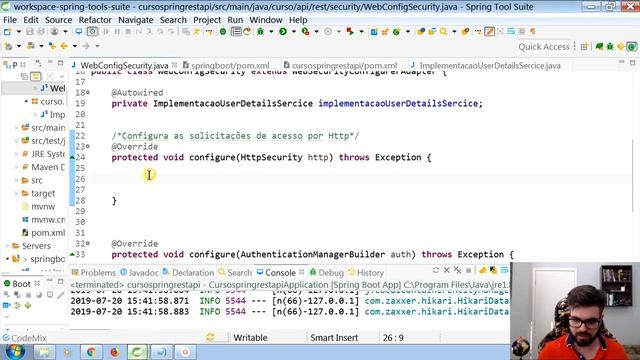Click the override marker on line 24

pos(72,158)
